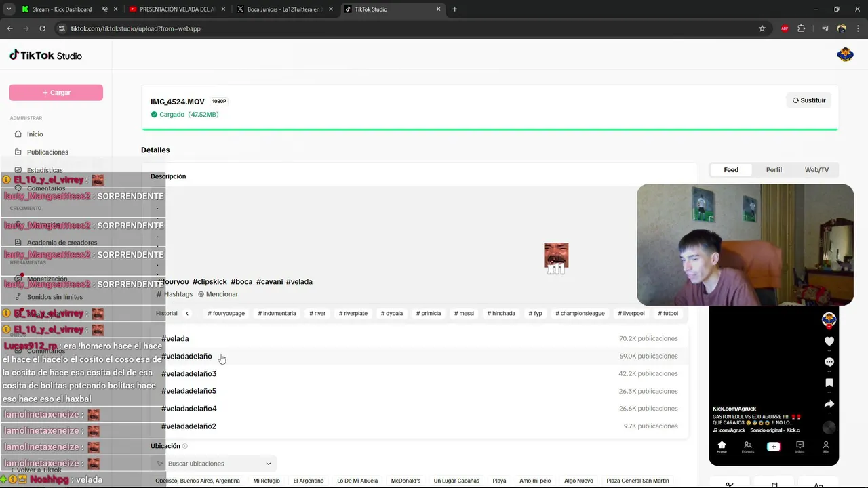Screen dimensions: 868x488
Task: Add the # messi history hashtag
Action: pyautogui.click(x=464, y=314)
